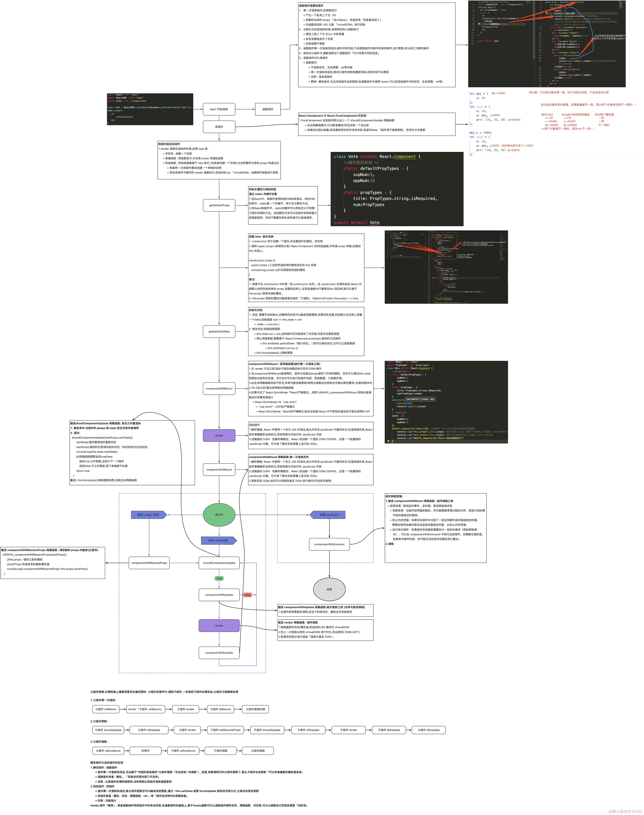The height and width of the screenshot is (815, 644).
Task: Select the 类组件 node
Action: click(x=219, y=127)
